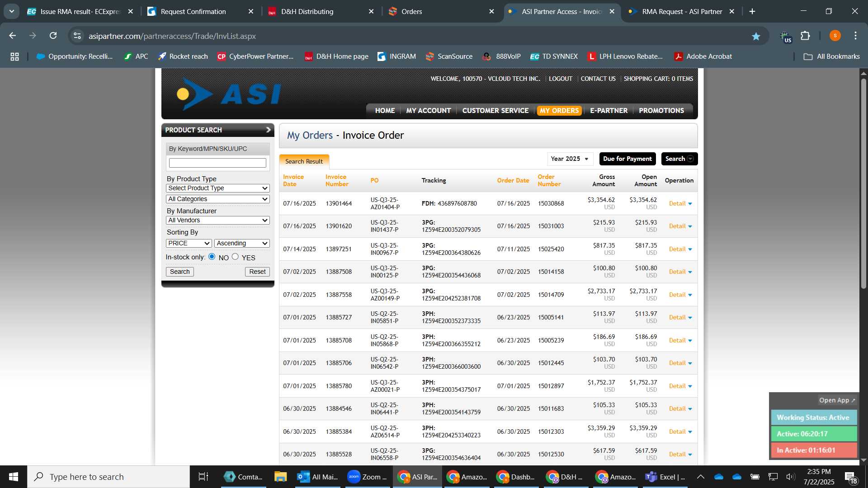The height and width of the screenshot is (488, 868).
Task: Click the Windows taskbar search box
Action: [108, 477]
